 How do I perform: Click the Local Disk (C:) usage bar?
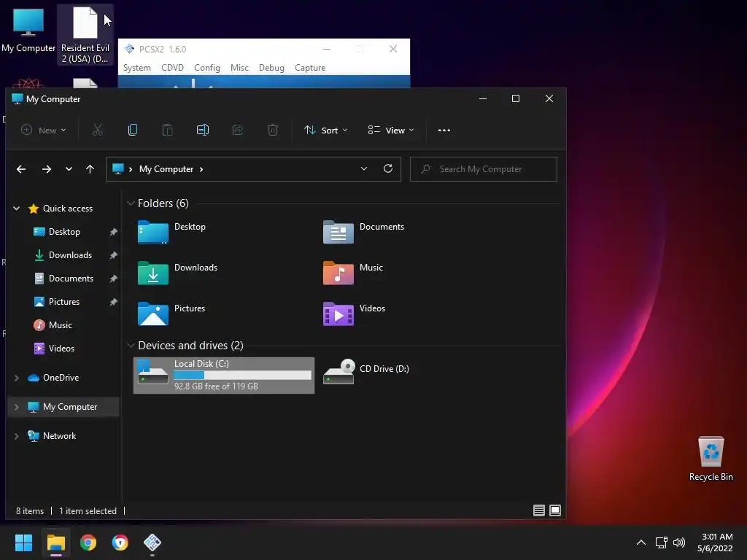[242, 376]
